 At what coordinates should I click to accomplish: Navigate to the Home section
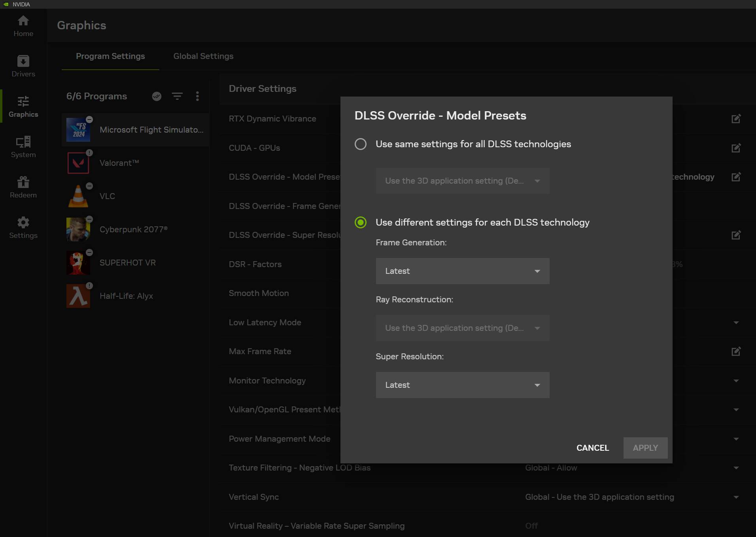(23, 26)
